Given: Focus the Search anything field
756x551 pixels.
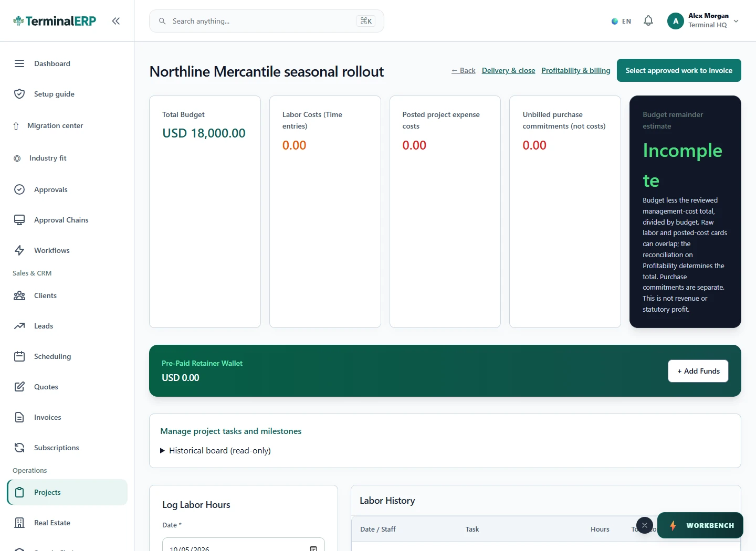Looking at the screenshot, I should pyautogui.click(x=267, y=21).
